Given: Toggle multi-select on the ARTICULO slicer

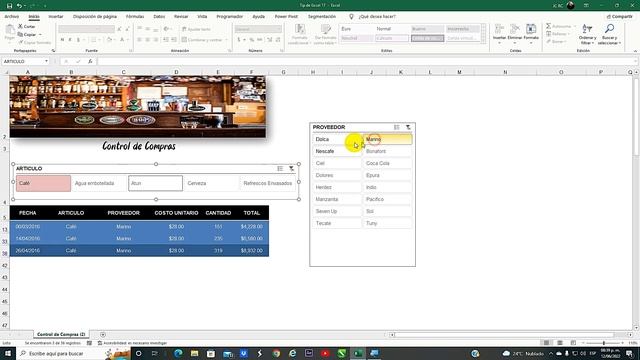Looking at the screenshot, I should coord(280,169).
